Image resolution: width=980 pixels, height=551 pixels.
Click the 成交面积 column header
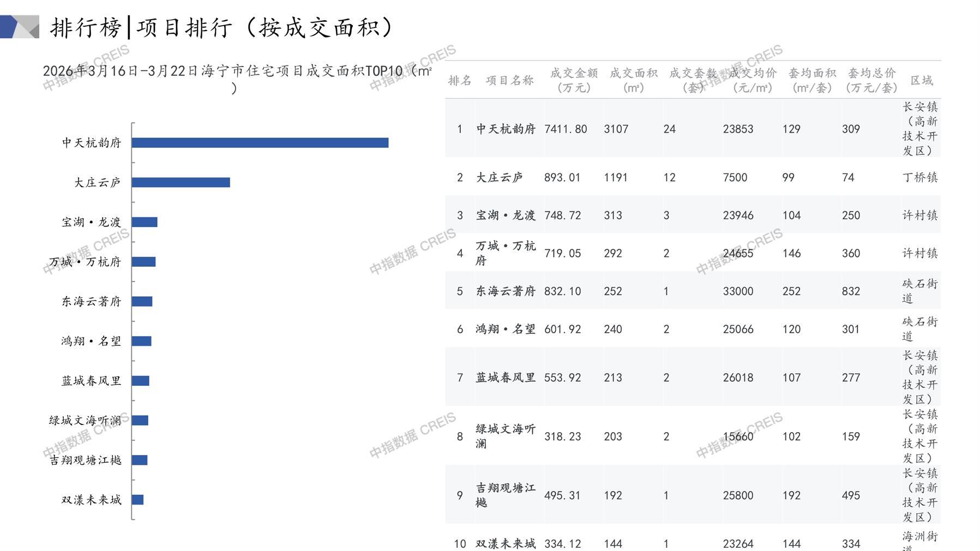pyautogui.click(x=633, y=80)
